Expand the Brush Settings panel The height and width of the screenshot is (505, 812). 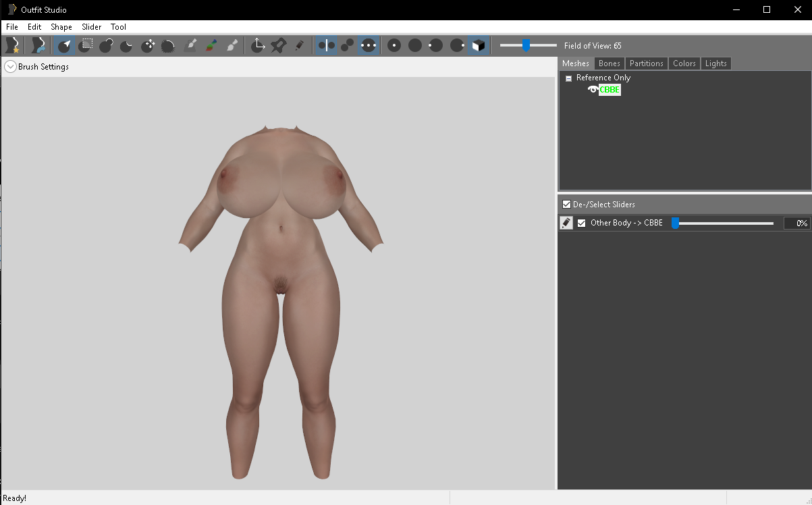[10, 67]
